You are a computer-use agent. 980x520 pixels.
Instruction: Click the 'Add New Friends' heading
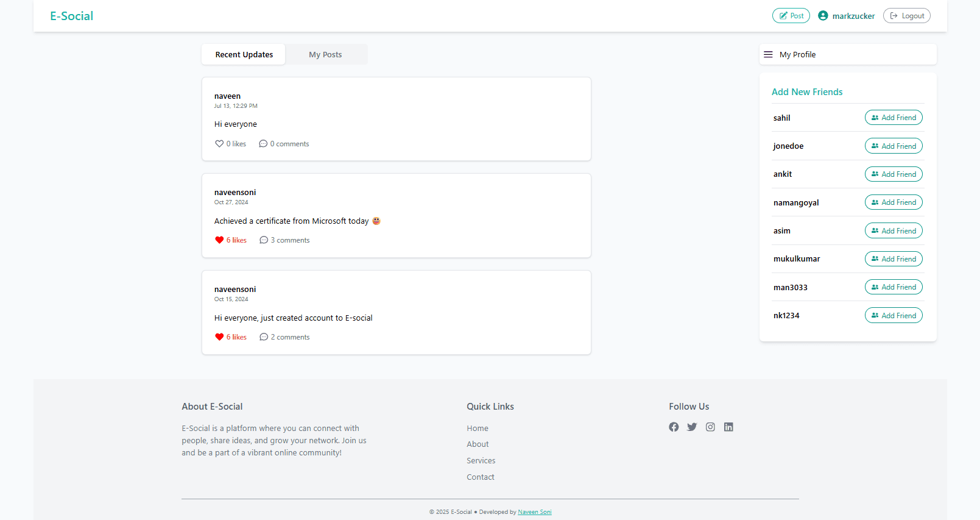point(807,92)
